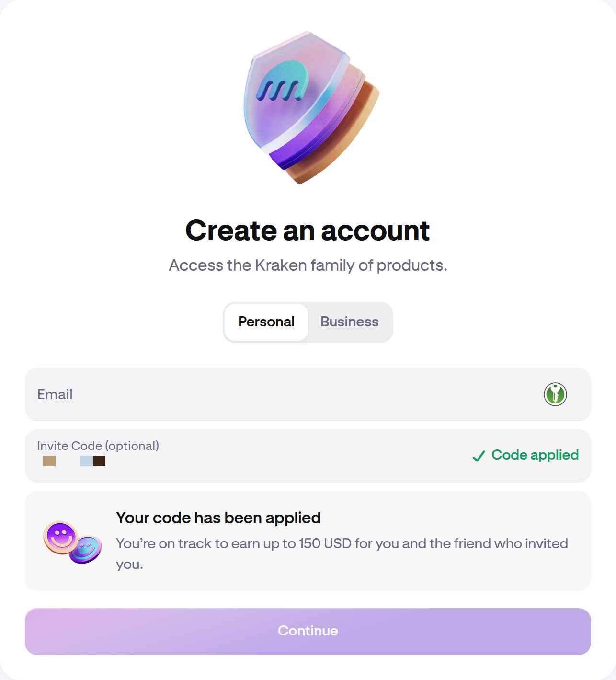Click the green checkmark beside Code applied
This screenshot has width=616, height=680.
tap(479, 456)
